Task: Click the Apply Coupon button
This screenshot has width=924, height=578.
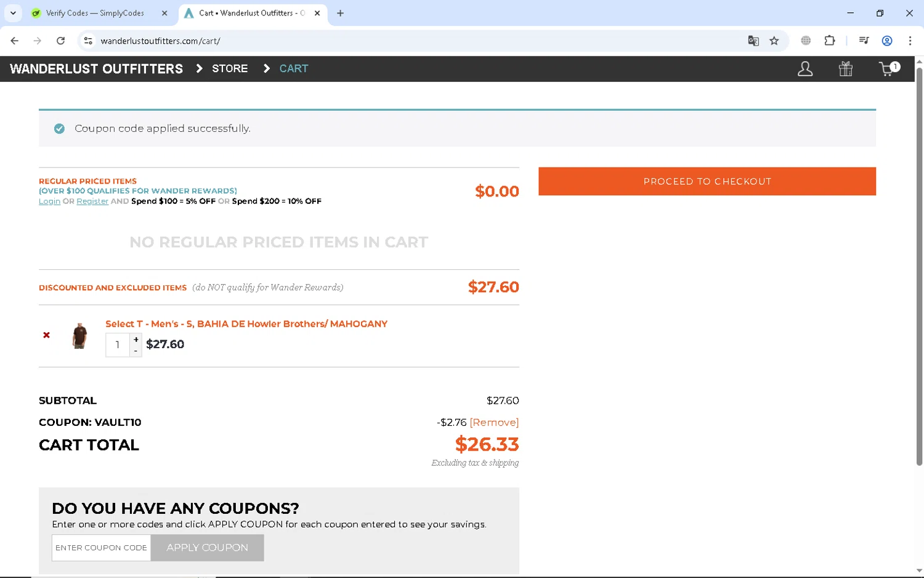Action: 208,548
